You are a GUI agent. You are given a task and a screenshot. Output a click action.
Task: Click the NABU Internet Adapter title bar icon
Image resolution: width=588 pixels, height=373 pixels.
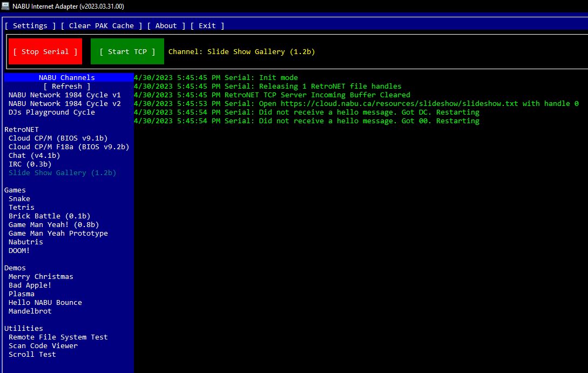[x=5, y=6]
